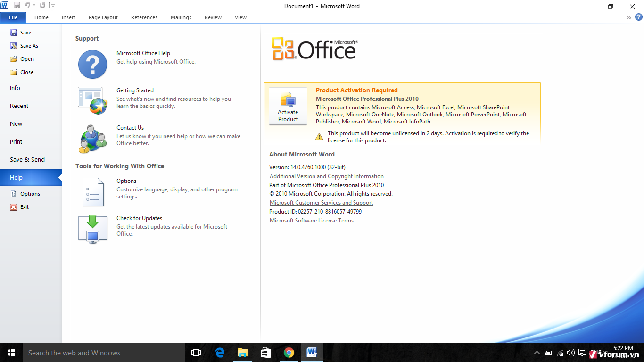Viewport: 644px width, 362px height.
Task: Open Save & Send in backstage sidebar
Action: (27, 160)
